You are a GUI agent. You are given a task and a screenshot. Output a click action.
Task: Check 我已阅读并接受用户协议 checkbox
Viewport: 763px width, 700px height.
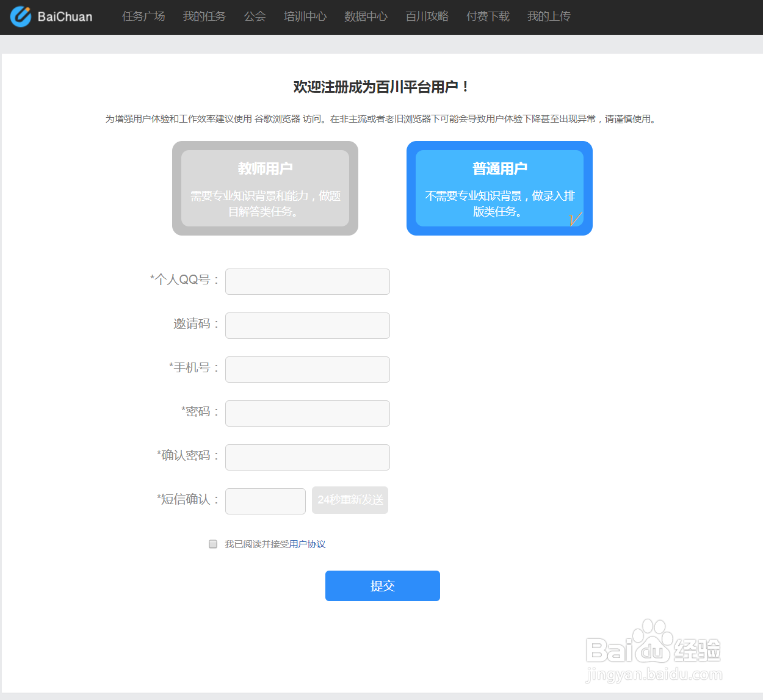pyautogui.click(x=213, y=544)
